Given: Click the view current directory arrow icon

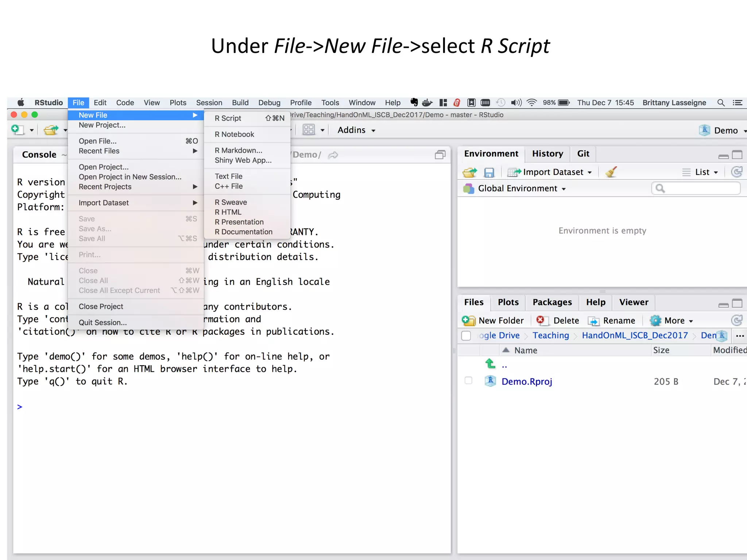Looking at the screenshot, I should click(x=333, y=155).
